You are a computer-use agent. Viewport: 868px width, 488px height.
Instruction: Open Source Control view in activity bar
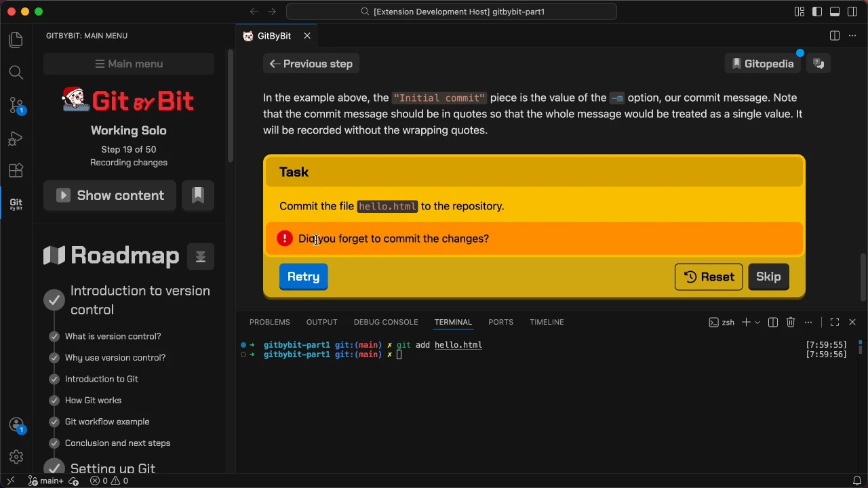(16, 105)
